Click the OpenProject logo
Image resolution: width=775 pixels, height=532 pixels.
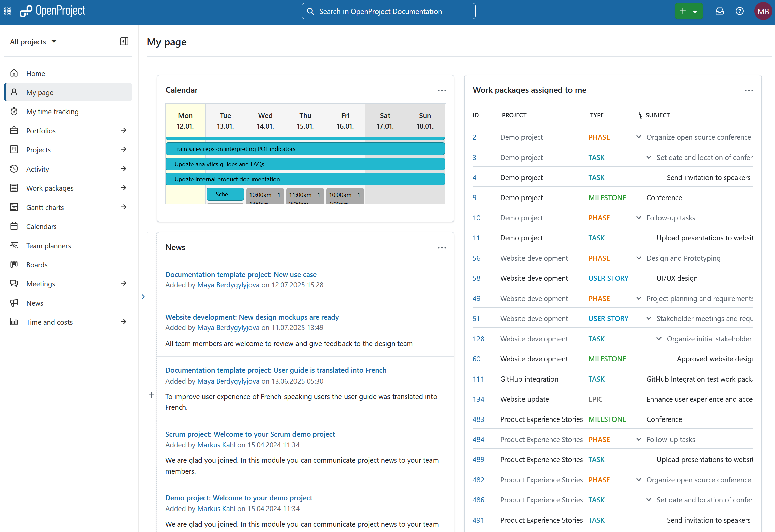coord(52,10)
